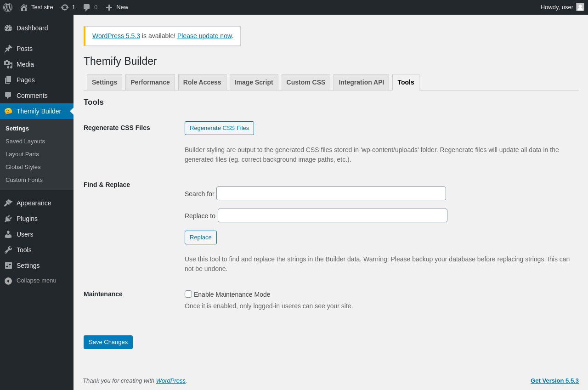Click the Posts pushpin icon

coord(8,49)
